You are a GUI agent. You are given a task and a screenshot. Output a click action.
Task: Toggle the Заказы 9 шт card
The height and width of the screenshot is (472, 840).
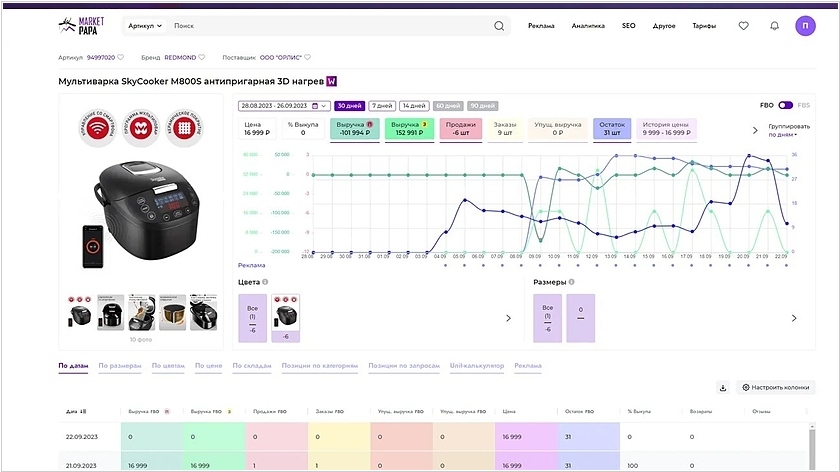505,129
